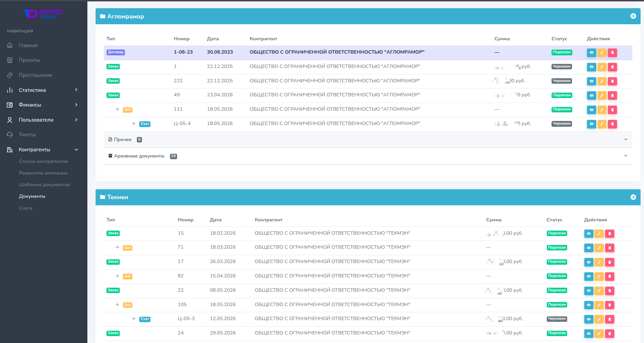Expand the Пользователи sidebar menu
644x343 pixels.
coord(44,120)
